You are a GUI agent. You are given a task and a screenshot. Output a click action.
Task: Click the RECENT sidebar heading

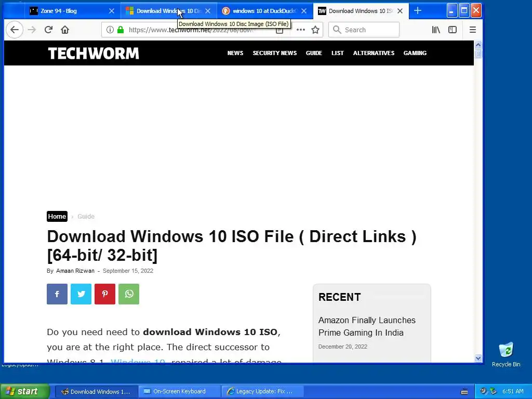[339, 297]
